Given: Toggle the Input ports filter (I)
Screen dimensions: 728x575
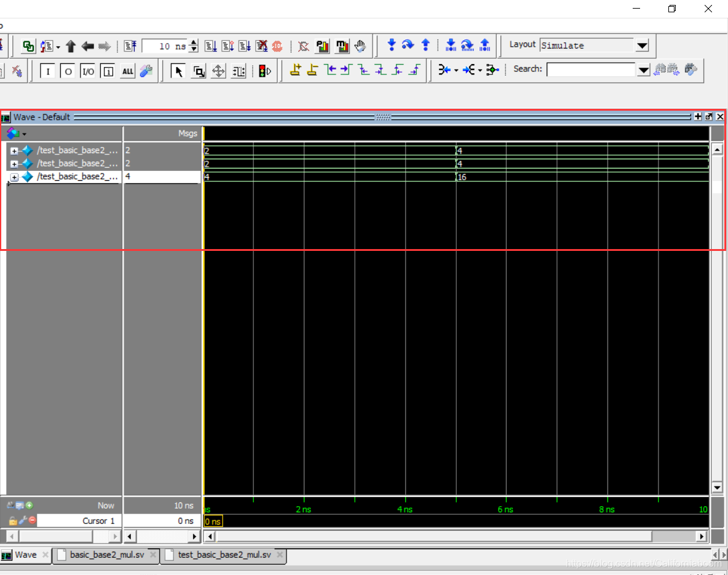Looking at the screenshot, I should point(48,71).
